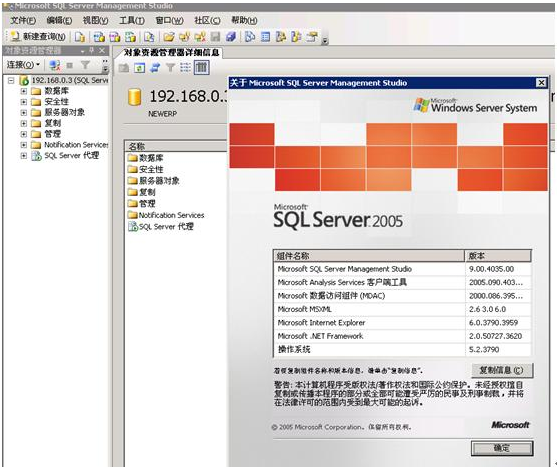This screenshot has height=468, width=557.
Task: Open the Object Explorer window position dropdown
Action: pyautogui.click(x=82, y=51)
